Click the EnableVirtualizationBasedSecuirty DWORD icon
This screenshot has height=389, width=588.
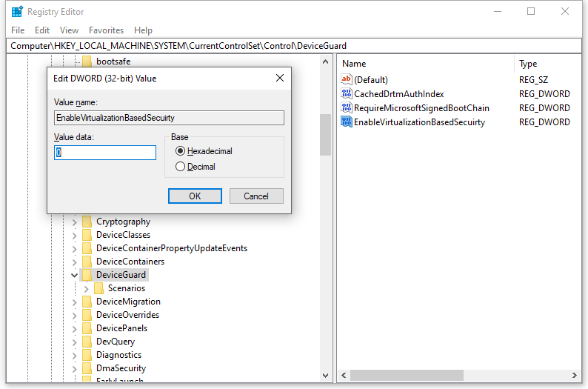[346, 122]
